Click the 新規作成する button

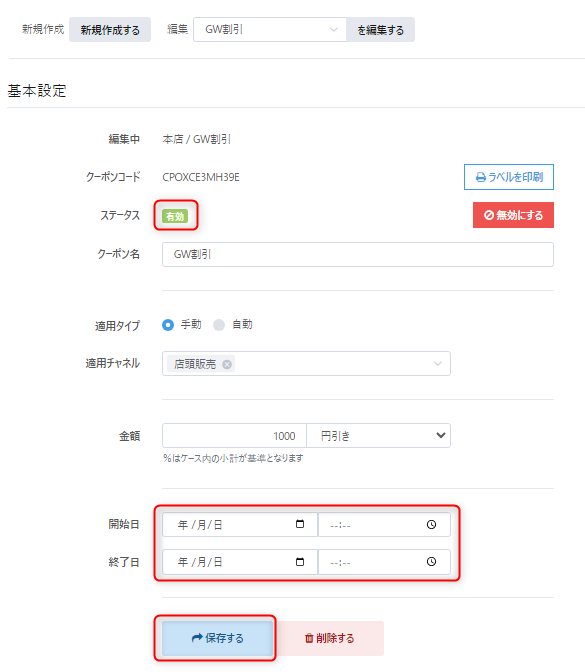tap(110, 30)
